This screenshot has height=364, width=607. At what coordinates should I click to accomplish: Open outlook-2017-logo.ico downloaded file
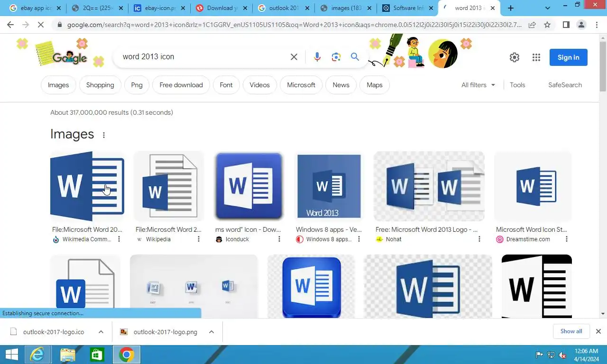click(54, 332)
